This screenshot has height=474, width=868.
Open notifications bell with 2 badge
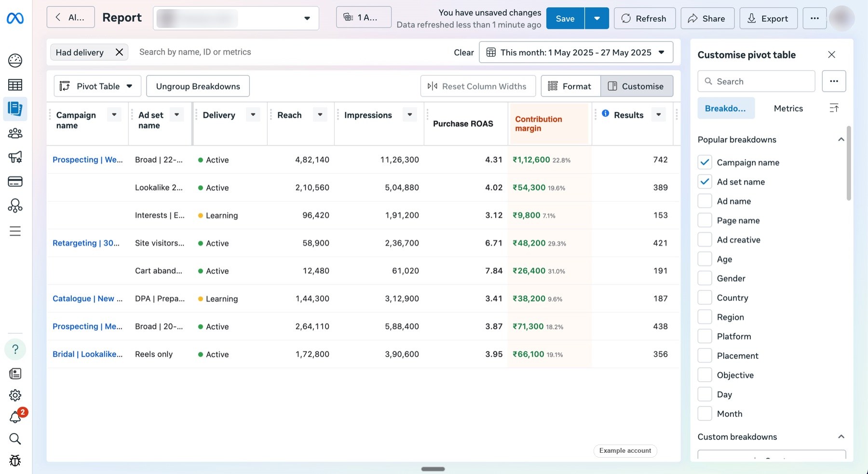16,417
